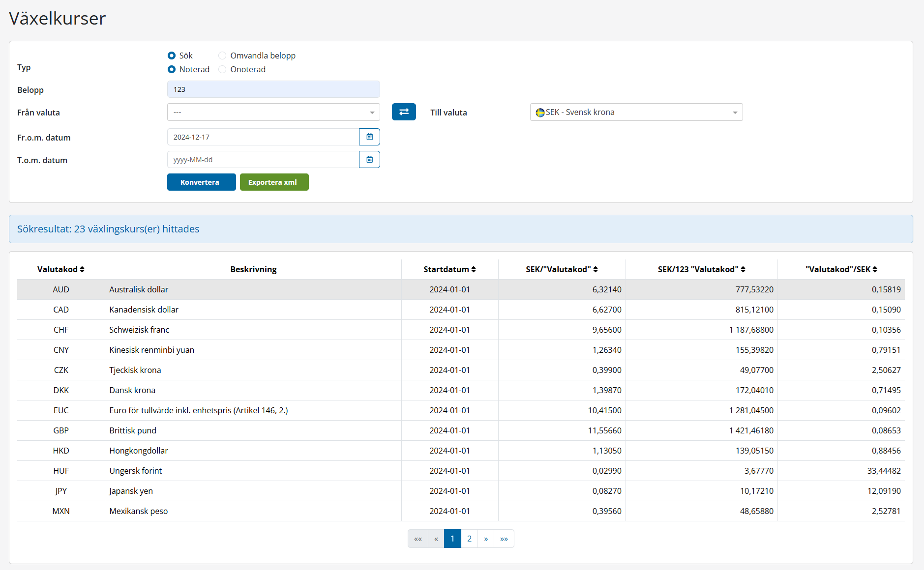Go to results page 2

click(x=469, y=539)
